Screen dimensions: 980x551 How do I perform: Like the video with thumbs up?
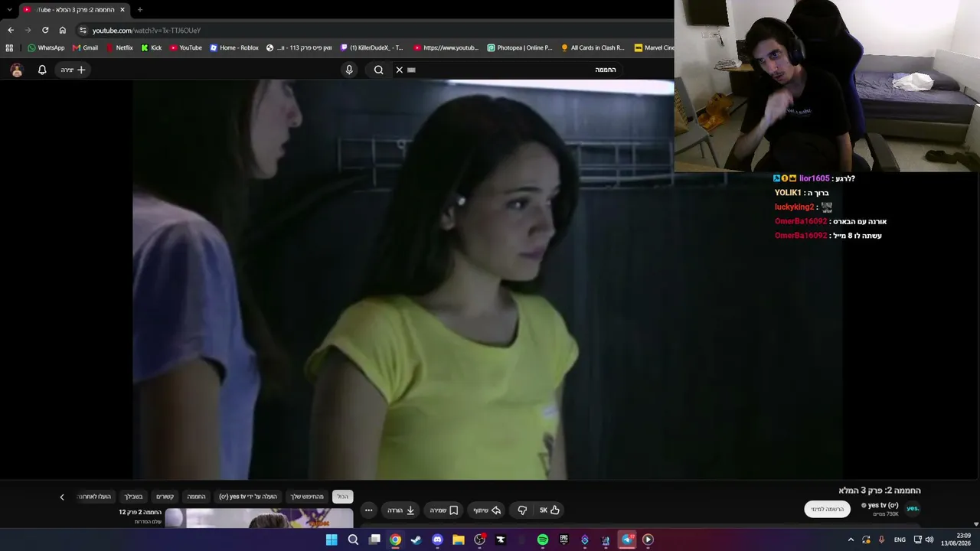550,510
